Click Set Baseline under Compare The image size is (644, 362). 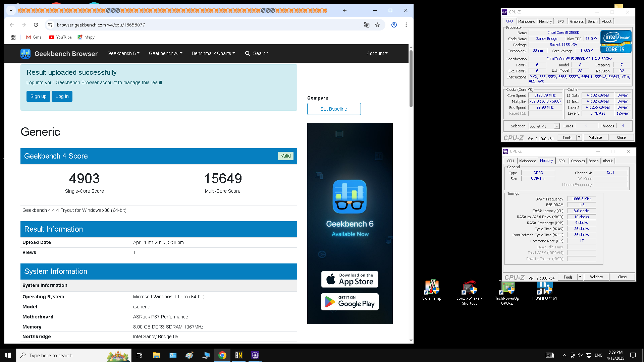(x=334, y=109)
